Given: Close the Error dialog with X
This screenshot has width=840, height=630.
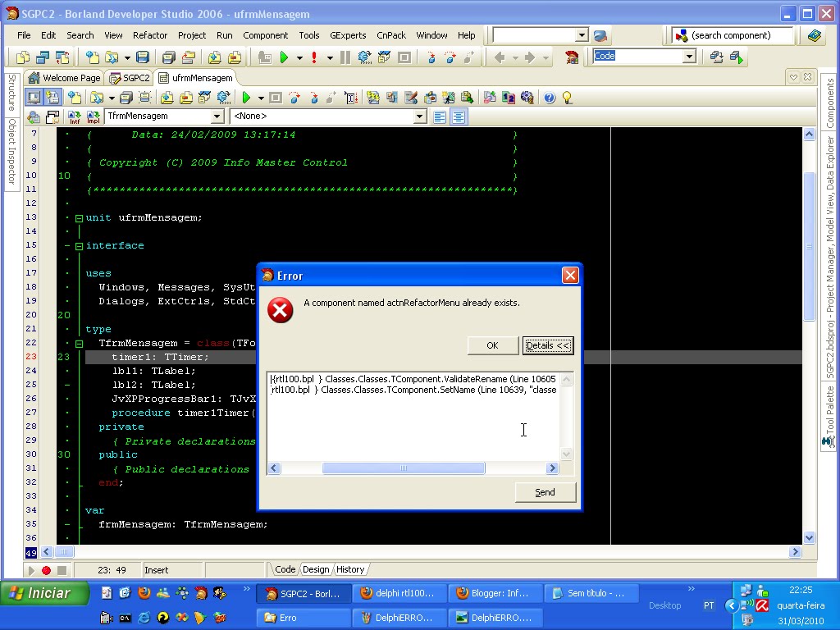Looking at the screenshot, I should tap(570, 276).
